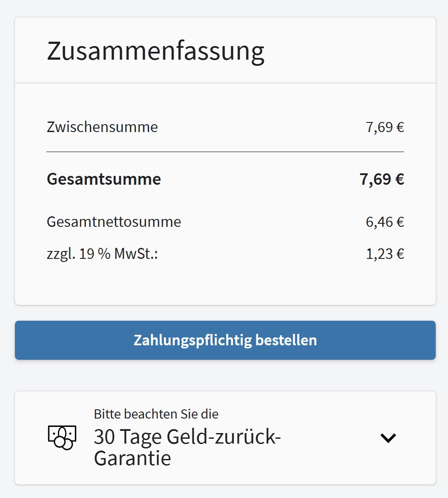Click the Zwischensumme price value

385,127
